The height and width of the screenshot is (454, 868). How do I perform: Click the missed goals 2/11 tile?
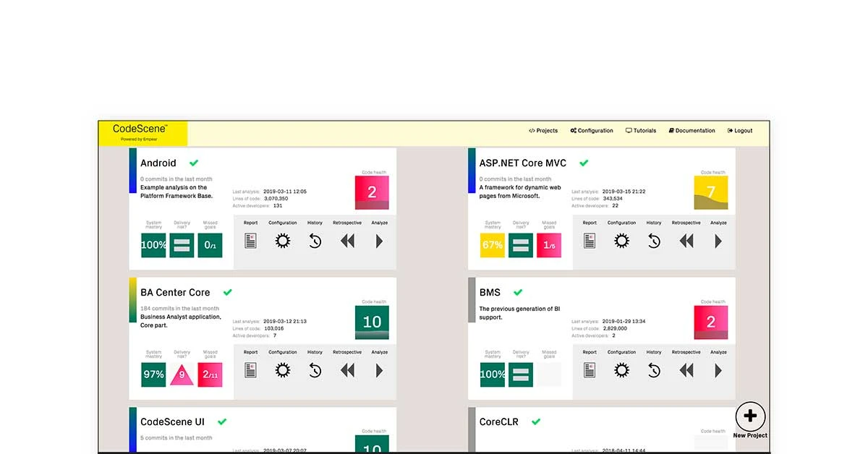[x=210, y=374]
